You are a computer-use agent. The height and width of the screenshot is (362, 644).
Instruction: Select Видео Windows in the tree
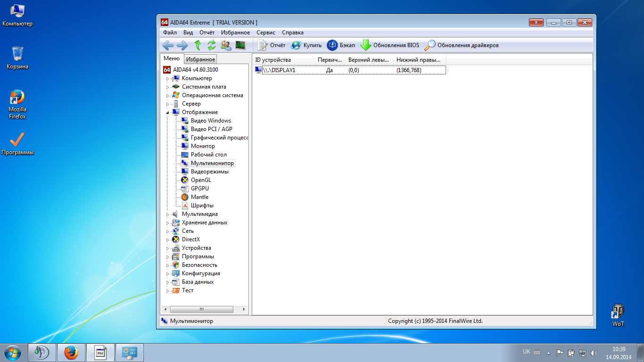211,121
